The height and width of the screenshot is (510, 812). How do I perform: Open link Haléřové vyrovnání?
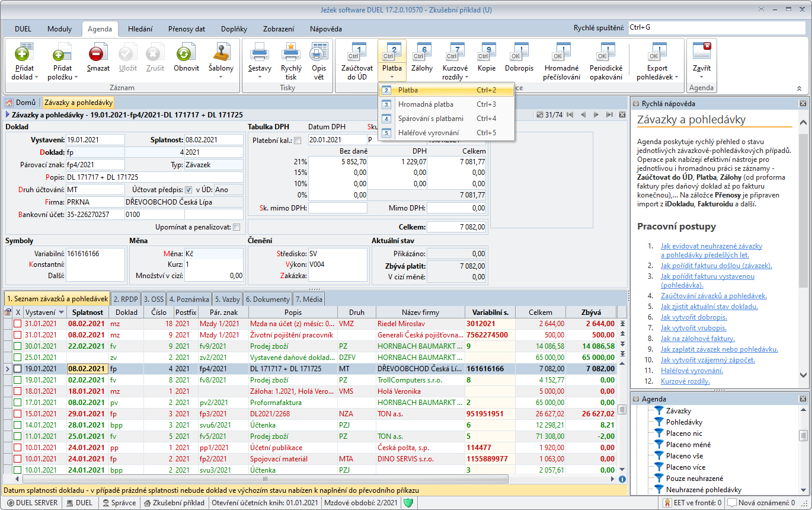(692, 371)
